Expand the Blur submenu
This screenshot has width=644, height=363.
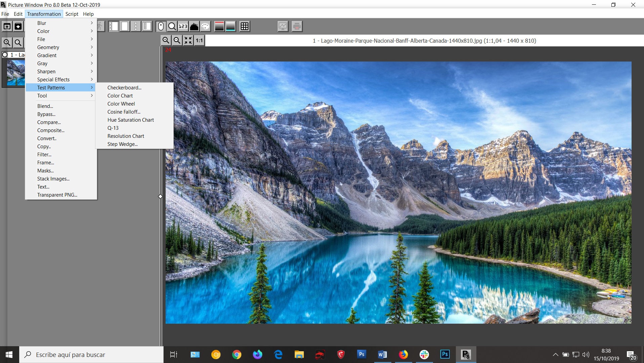tap(61, 23)
